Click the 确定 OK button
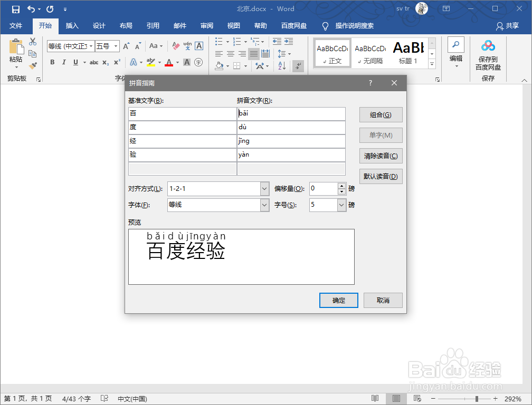 coord(339,300)
